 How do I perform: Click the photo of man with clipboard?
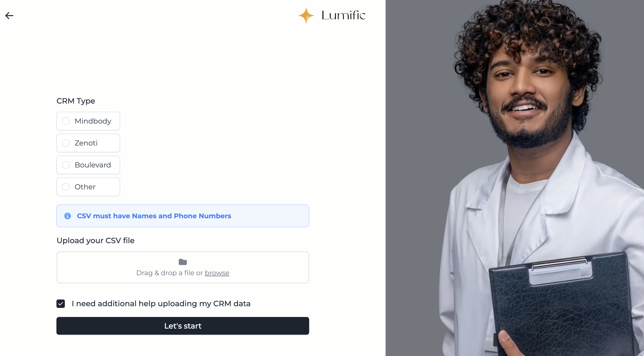click(515, 178)
